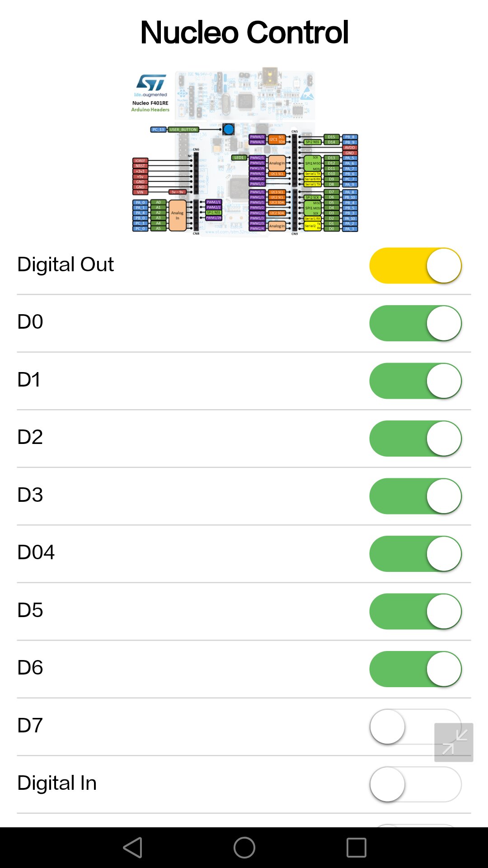The image size is (488, 868).
Task: Tap the blue user button on diagram
Action: (x=229, y=130)
